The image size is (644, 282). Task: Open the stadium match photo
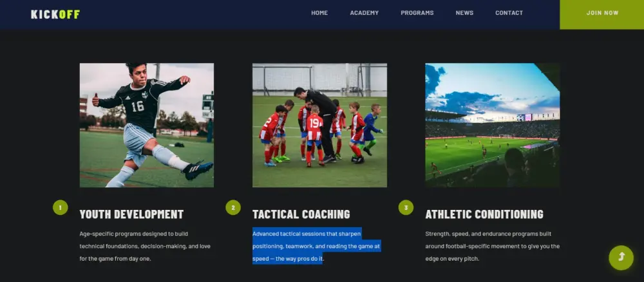point(493,125)
